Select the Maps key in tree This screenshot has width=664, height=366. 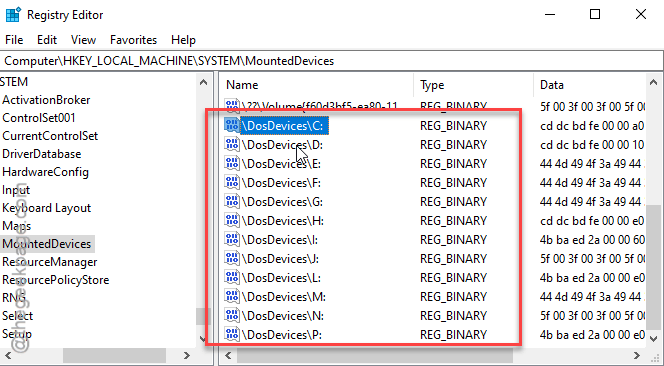[x=17, y=226]
